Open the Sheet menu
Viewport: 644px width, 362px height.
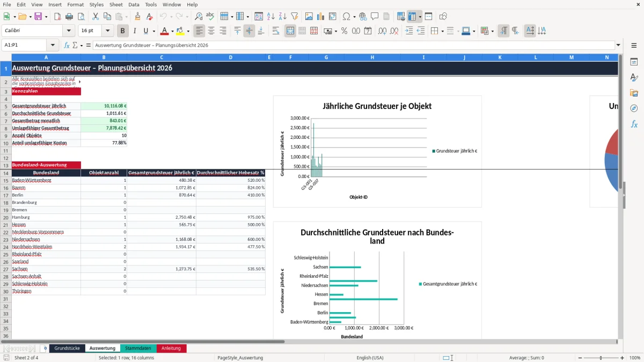[116, 4]
